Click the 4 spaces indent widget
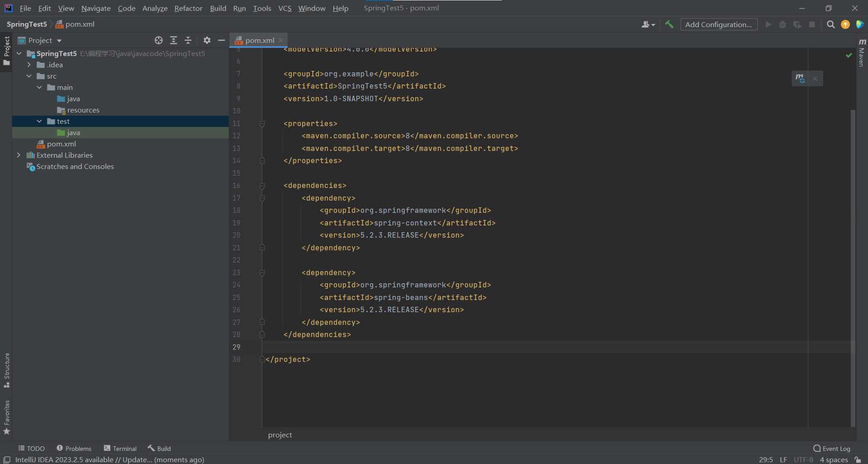 (834, 459)
